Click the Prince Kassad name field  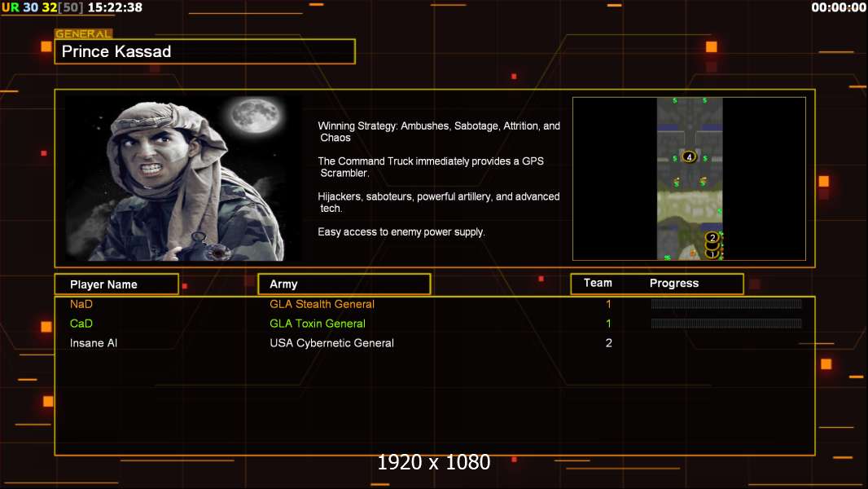(205, 51)
